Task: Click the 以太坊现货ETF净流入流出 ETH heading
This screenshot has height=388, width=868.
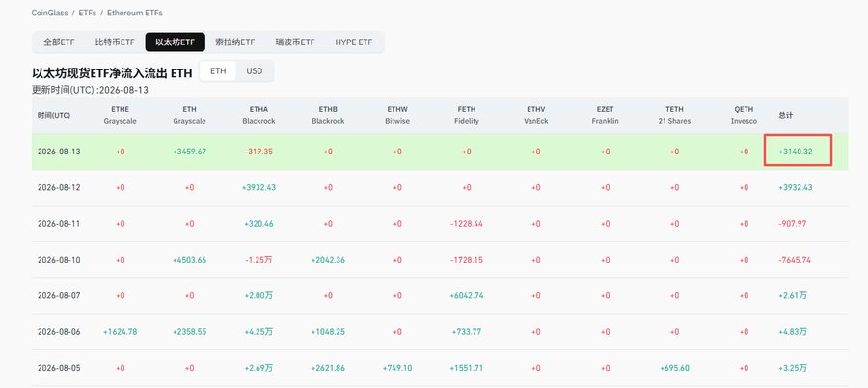Action: 112,72
